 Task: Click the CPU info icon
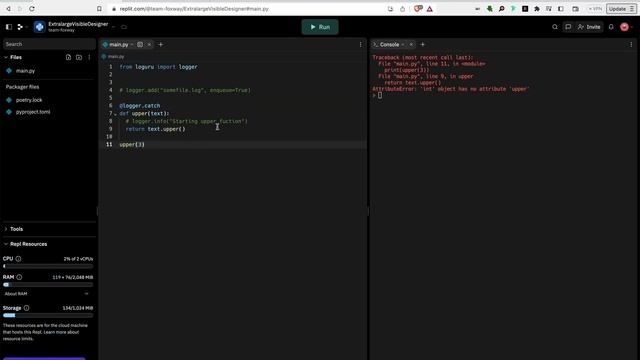(18, 259)
